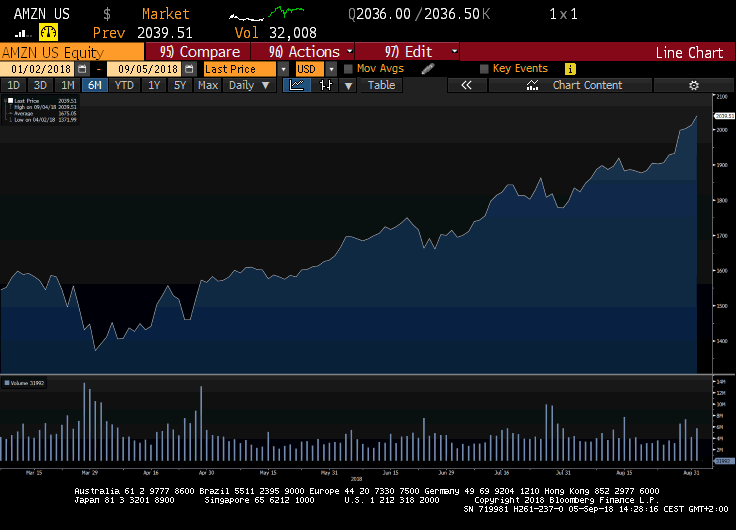The image size is (736, 530).
Task: Select the 6M range tab
Action: pyautogui.click(x=95, y=85)
